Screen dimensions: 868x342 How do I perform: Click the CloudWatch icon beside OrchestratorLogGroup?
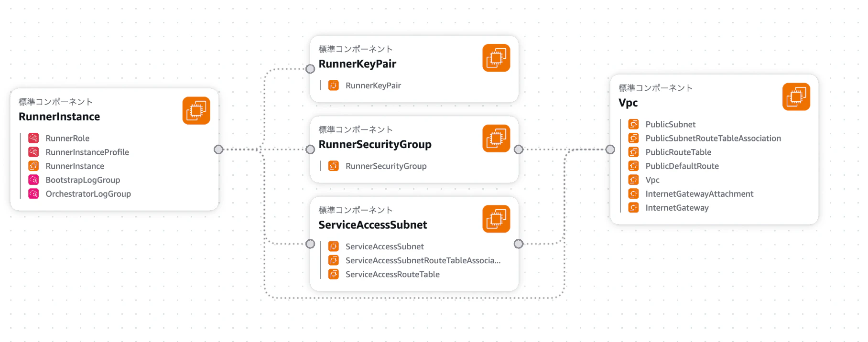click(33, 193)
